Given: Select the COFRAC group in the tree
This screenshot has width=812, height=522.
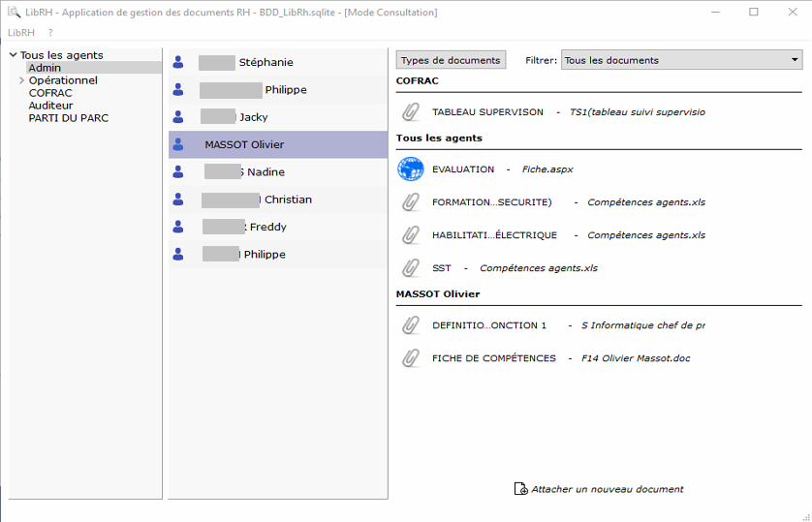Looking at the screenshot, I should pos(50,93).
